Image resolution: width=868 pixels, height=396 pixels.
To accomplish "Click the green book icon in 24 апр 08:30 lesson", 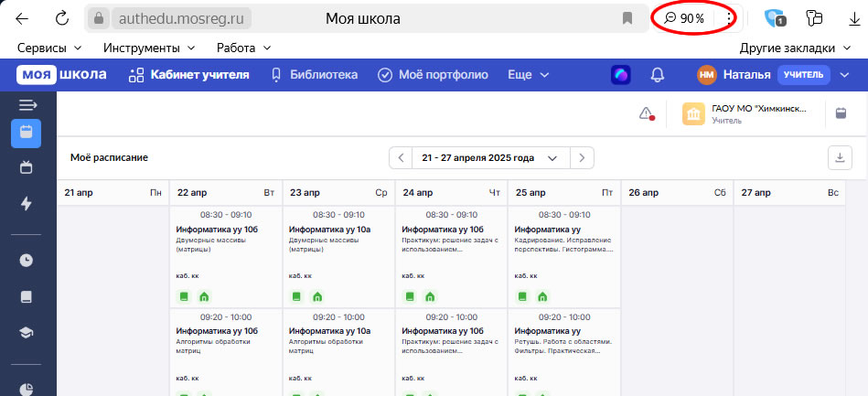I will tap(410, 296).
